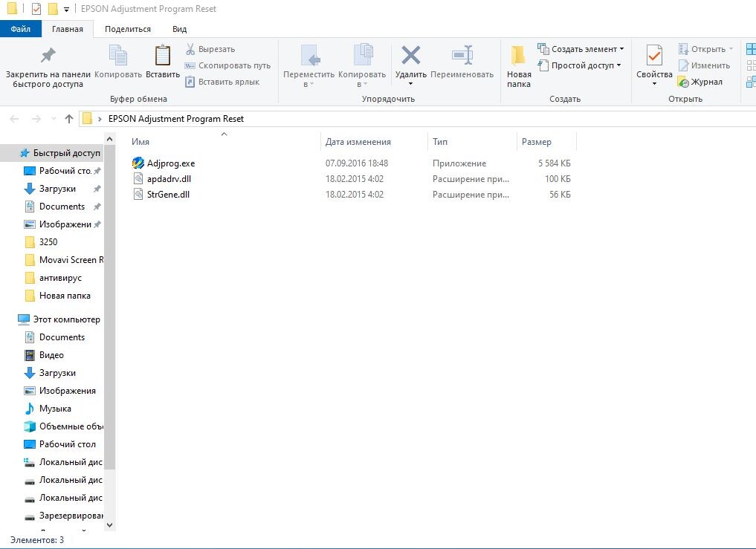Open Новая папка in sidebar
This screenshot has width=756, height=549.
tap(65, 296)
